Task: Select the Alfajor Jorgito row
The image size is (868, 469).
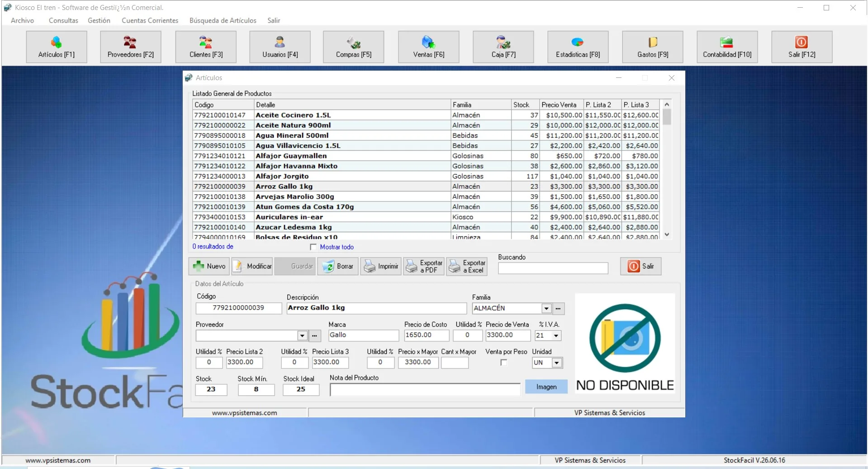Action: tap(426, 176)
